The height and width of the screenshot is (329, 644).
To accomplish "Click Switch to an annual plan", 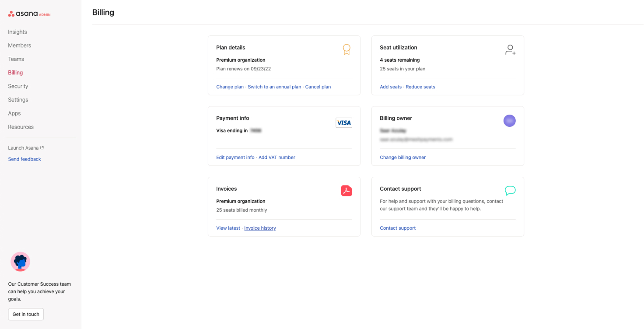I will 274,87.
